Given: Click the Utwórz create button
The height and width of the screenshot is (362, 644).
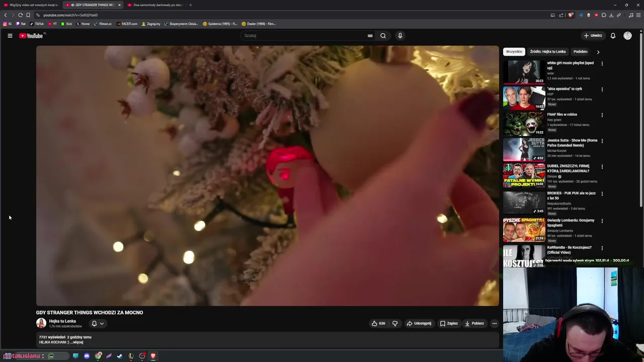Looking at the screenshot, I should click(593, 36).
